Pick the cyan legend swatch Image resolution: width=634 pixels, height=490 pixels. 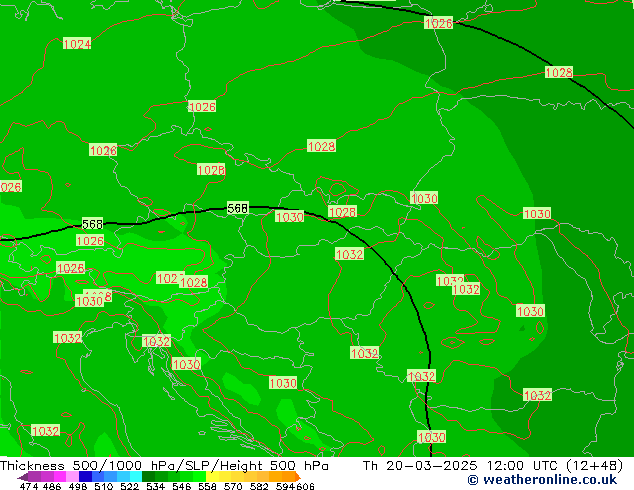pyautogui.click(x=135, y=476)
